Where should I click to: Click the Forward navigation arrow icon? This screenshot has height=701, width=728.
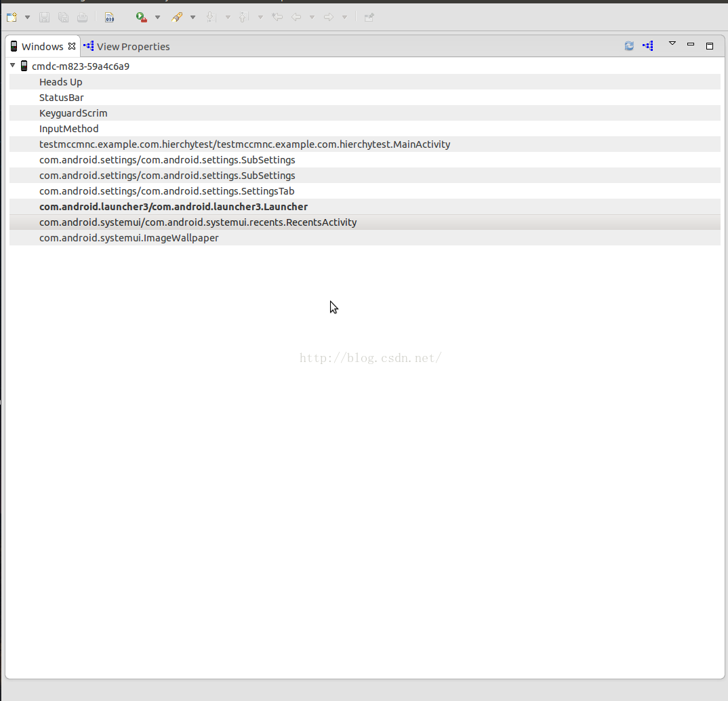tap(329, 17)
